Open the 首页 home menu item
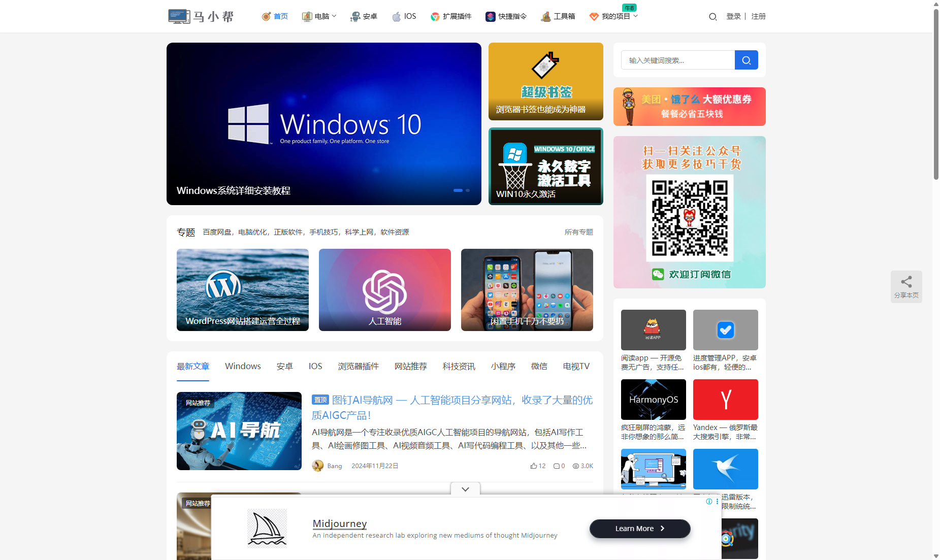This screenshot has height=560, width=940. coord(275,16)
